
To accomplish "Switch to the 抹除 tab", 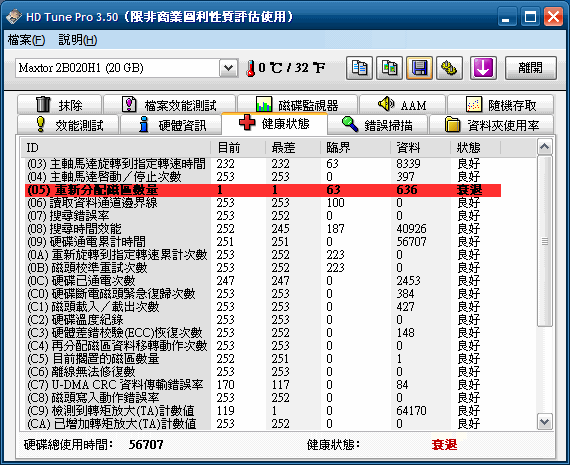I will tap(59, 105).
